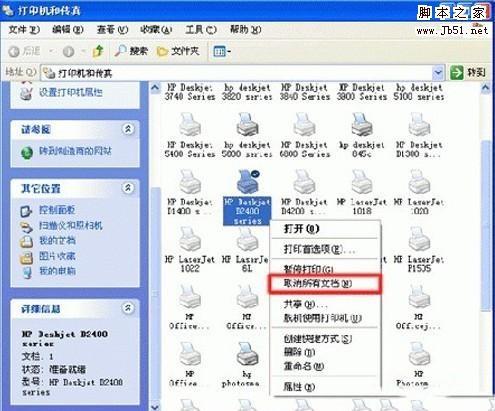
Task: Choose 取消所有文档 in context menu
Action: [325, 284]
